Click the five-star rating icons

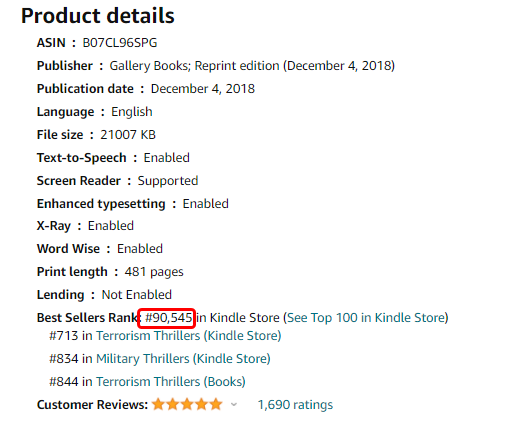187,405
